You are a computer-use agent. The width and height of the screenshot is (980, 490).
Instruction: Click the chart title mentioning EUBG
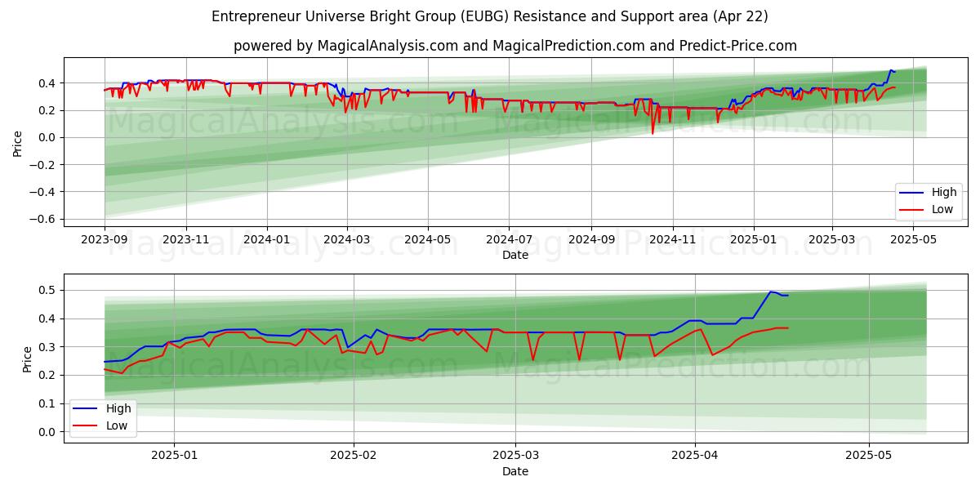(x=490, y=16)
